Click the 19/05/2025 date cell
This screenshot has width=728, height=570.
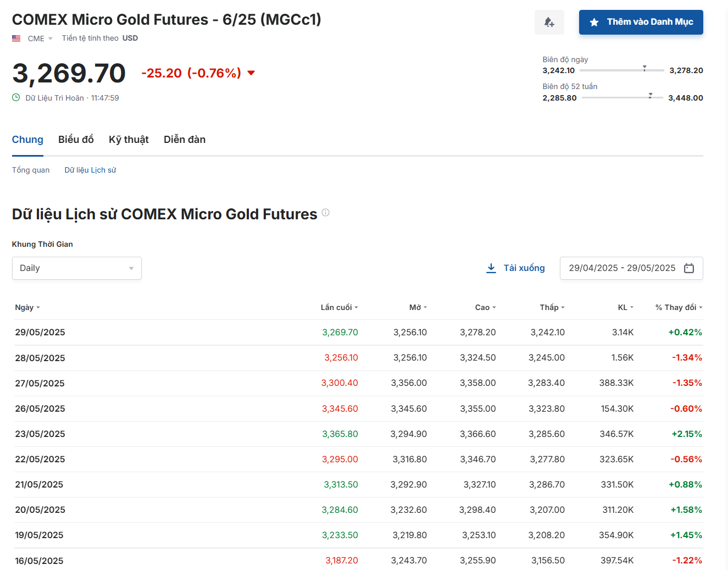39,535
